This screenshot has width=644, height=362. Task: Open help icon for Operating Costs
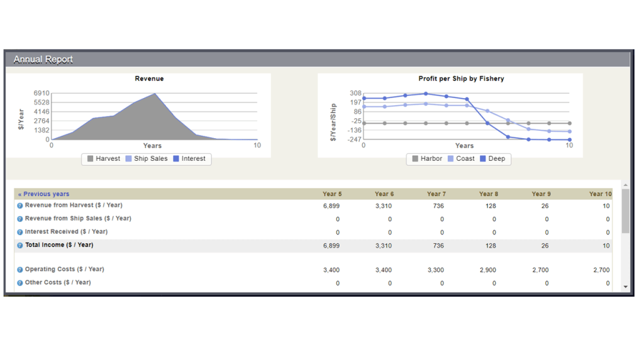[x=20, y=270]
